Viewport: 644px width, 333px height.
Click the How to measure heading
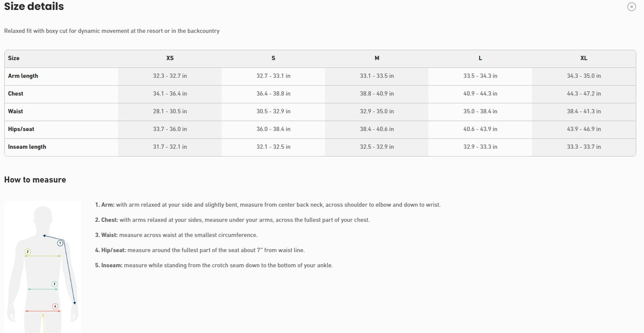[35, 180]
